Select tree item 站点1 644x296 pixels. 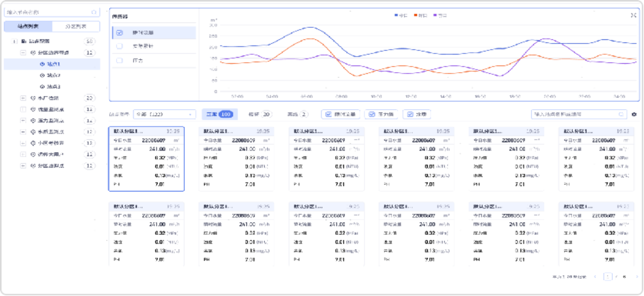(x=52, y=64)
